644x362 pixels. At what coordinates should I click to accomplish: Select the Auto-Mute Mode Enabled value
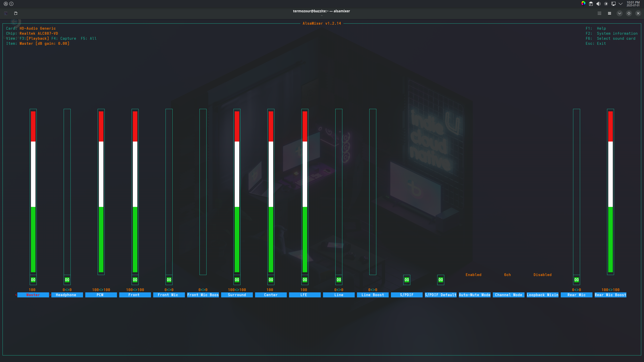(473, 275)
